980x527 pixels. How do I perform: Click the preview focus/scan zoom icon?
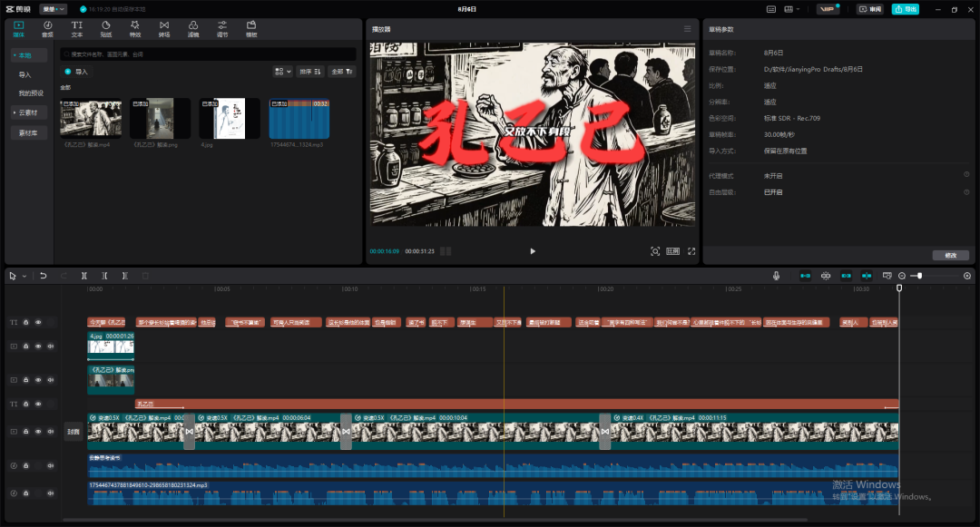655,251
